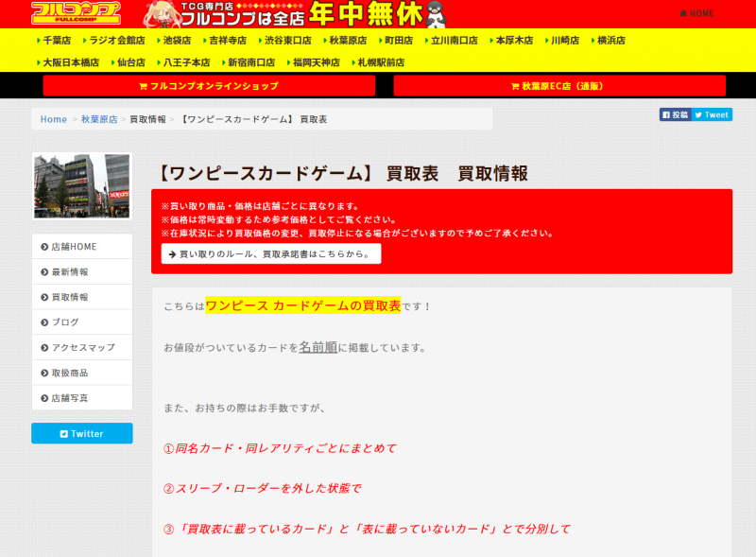Click the store building photo thumbnail
The image size is (756, 557).
tap(82, 186)
